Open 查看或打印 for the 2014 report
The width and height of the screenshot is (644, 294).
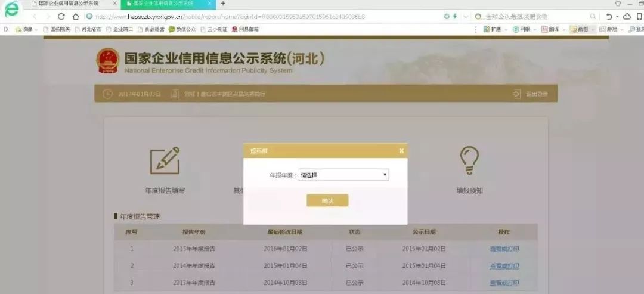pos(504,265)
